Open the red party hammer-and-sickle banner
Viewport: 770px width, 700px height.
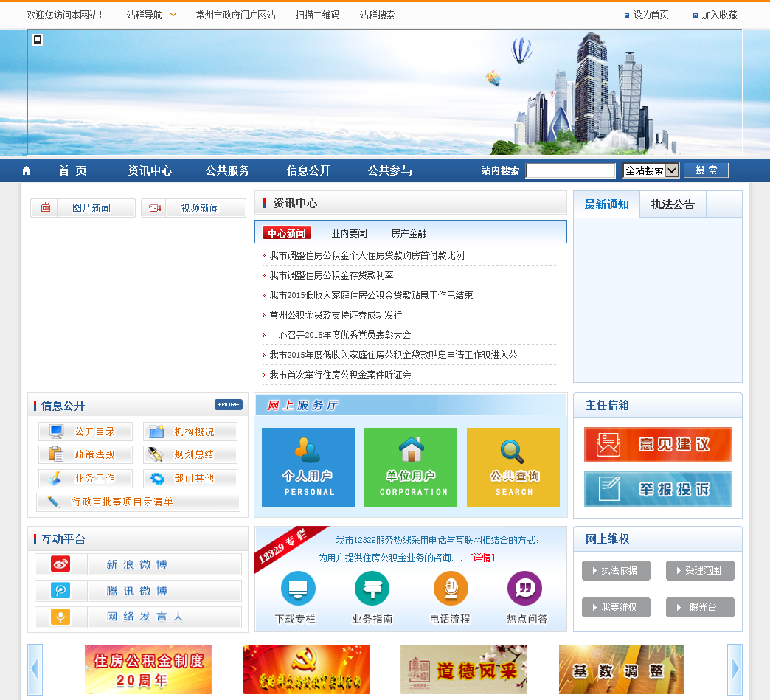[306, 669]
